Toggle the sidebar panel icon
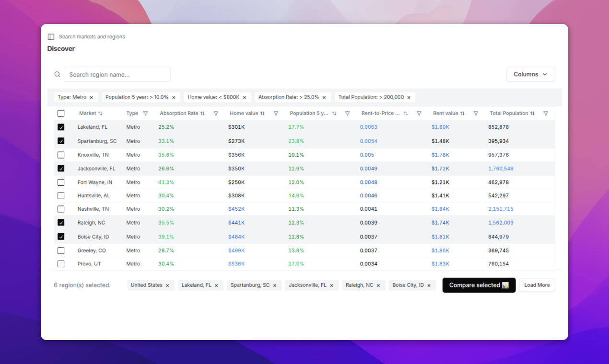 [51, 37]
